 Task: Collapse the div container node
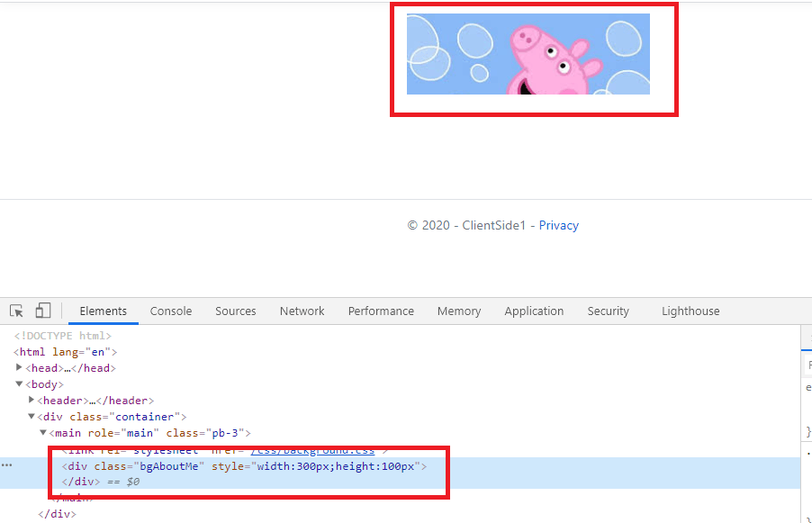tap(32, 416)
